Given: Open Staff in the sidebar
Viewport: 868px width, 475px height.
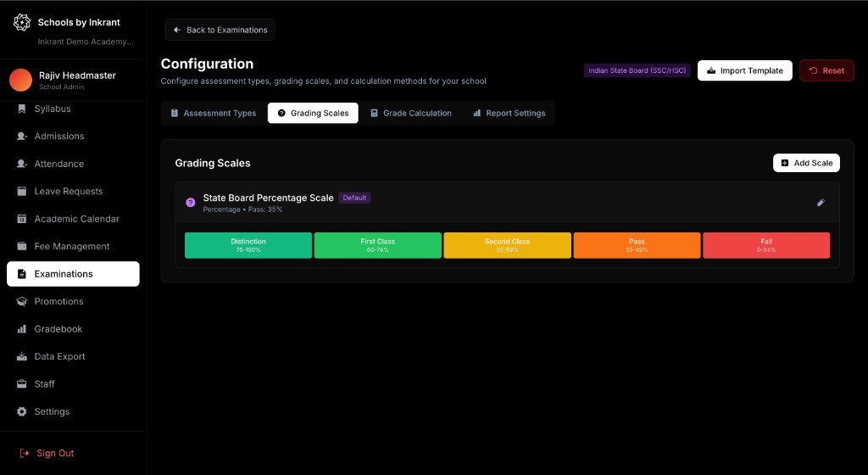Looking at the screenshot, I should [x=73, y=383].
